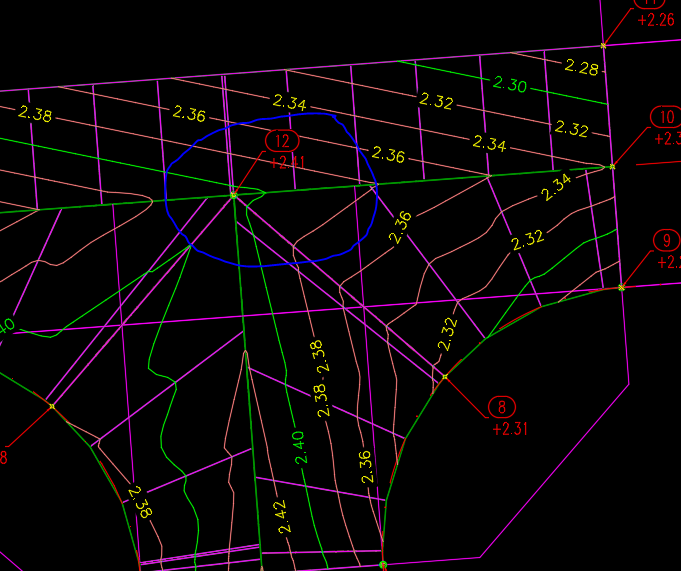Select the point number 8 callout bubble
The height and width of the screenshot is (571, 681).
[502, 407]
